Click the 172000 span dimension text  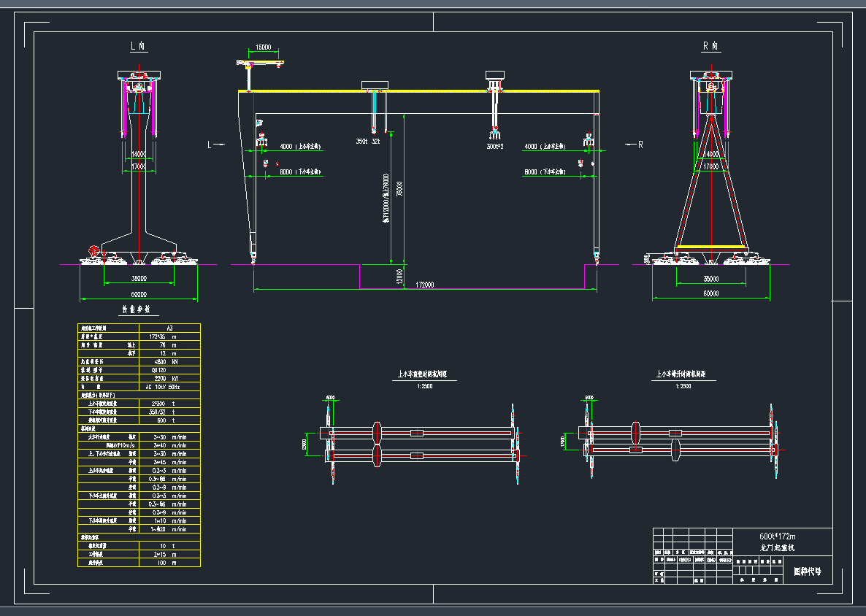424,285
